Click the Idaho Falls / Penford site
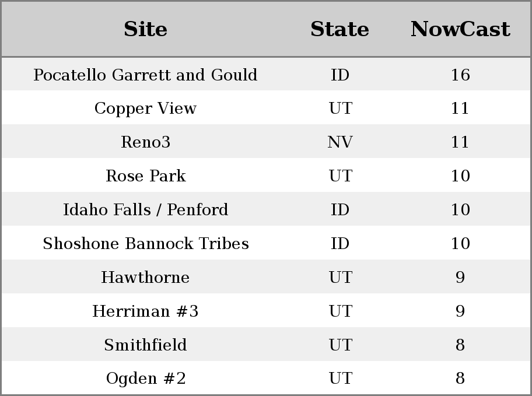The image size is (532, 396). 145,210
